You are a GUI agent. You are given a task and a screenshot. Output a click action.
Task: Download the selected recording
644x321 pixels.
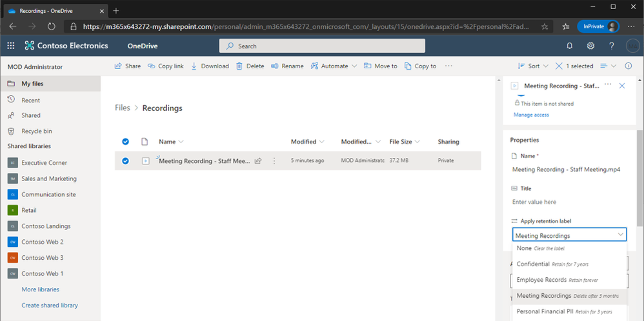[210, 66]
